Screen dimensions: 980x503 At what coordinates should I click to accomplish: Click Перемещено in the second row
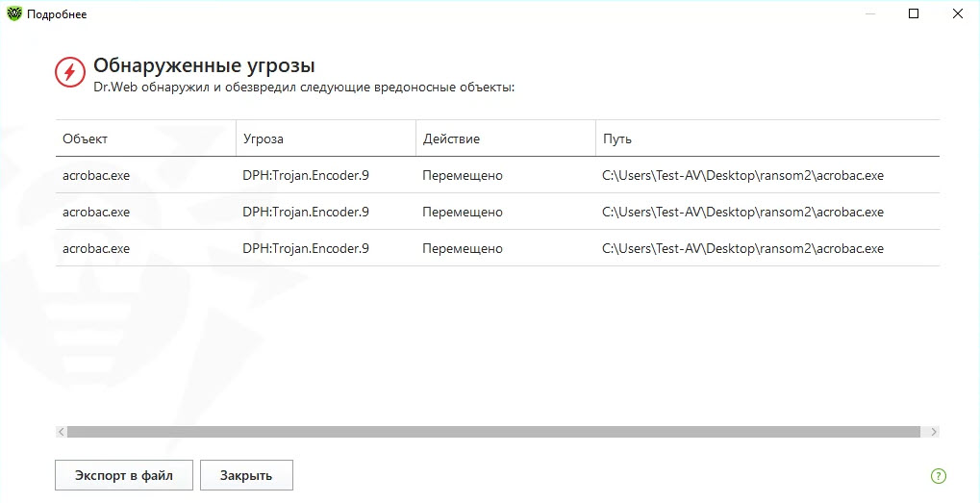coord(463,212)
